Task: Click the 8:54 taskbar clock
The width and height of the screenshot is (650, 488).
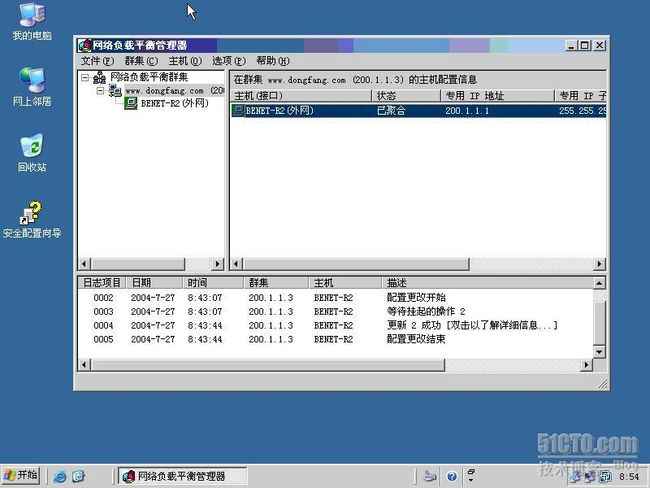Action: coord(629,477)
